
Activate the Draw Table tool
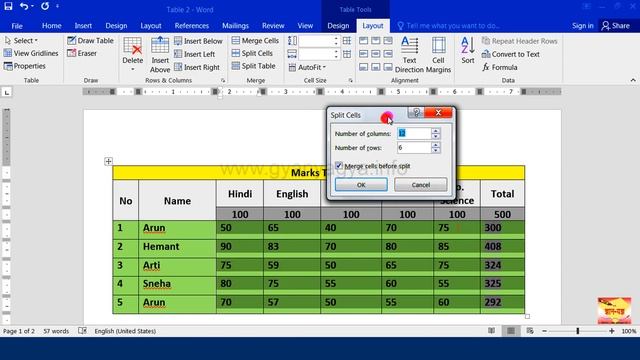point(90,40)
